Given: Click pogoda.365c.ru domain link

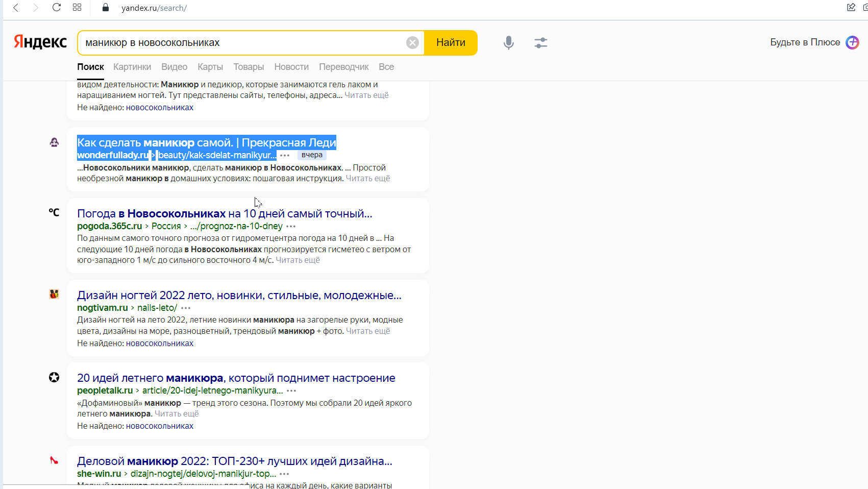Looking at the screenshot, I should click(x=110, y=226).
